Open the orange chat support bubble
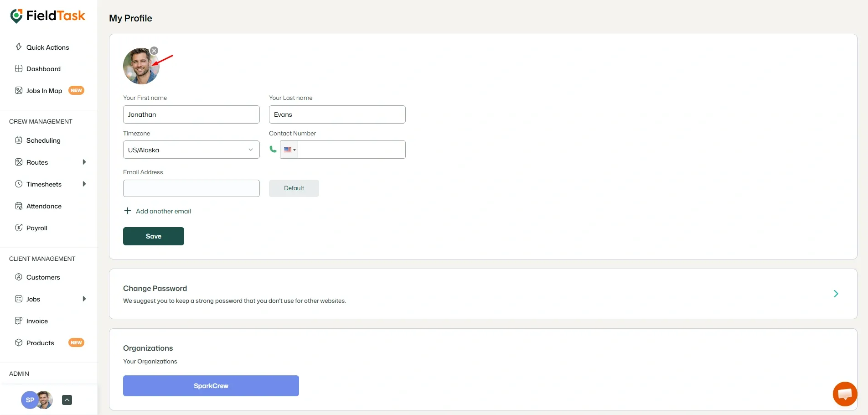Viewport: 868px width, 415px height. click(x=845, y=394)
